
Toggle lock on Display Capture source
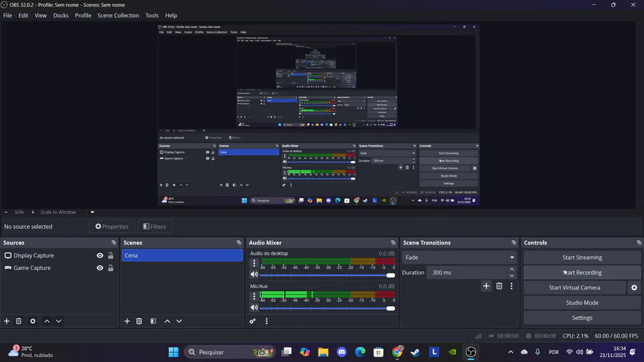110,255
